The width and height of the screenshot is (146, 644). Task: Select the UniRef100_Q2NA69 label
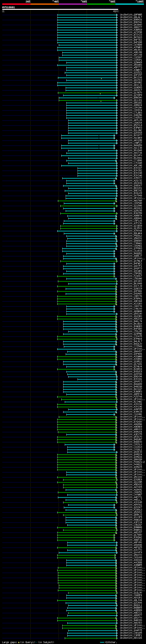pyautogui.click(x=131, y=63)
